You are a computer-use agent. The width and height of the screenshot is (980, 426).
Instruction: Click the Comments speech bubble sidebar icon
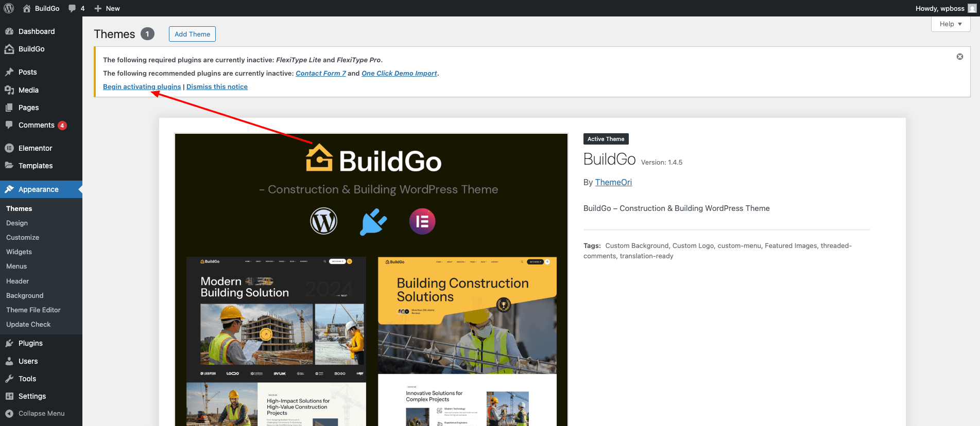click(x=9, y=125)
